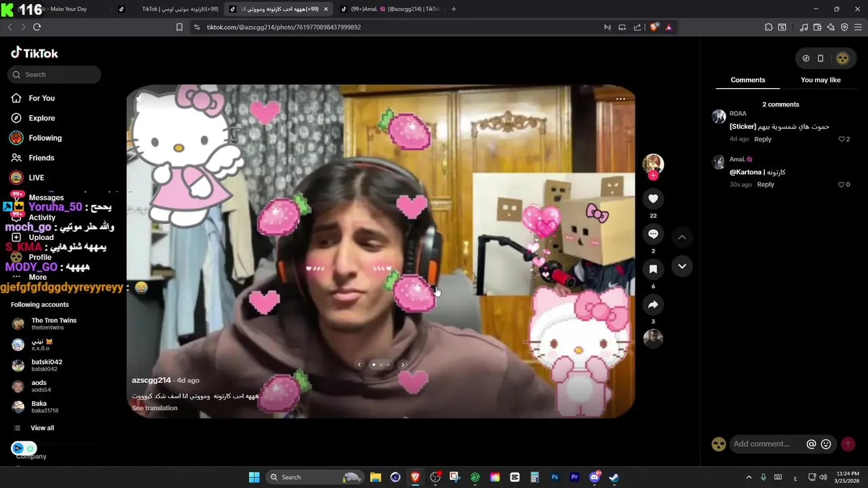Click See translation under the caption
This screenshot has height=488, width=868.
155,408
